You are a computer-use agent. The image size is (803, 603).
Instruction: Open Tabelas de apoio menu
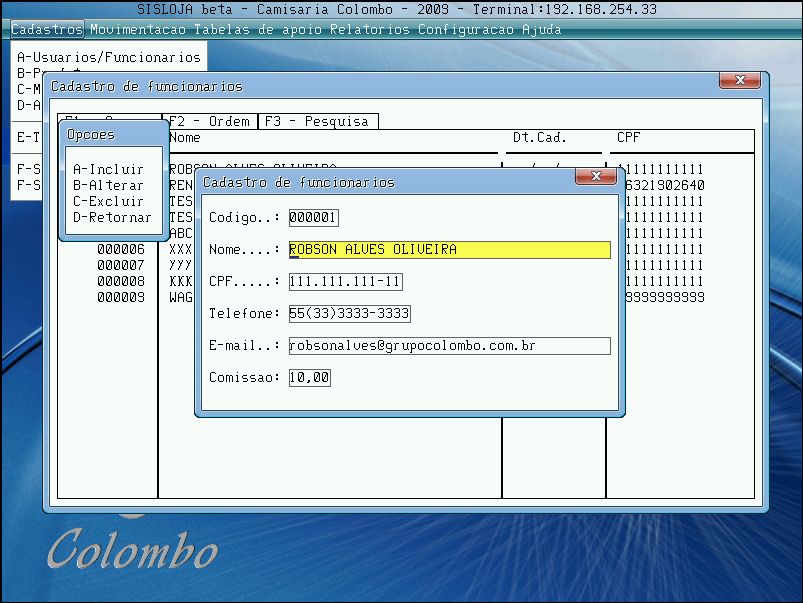click(259, 29)
